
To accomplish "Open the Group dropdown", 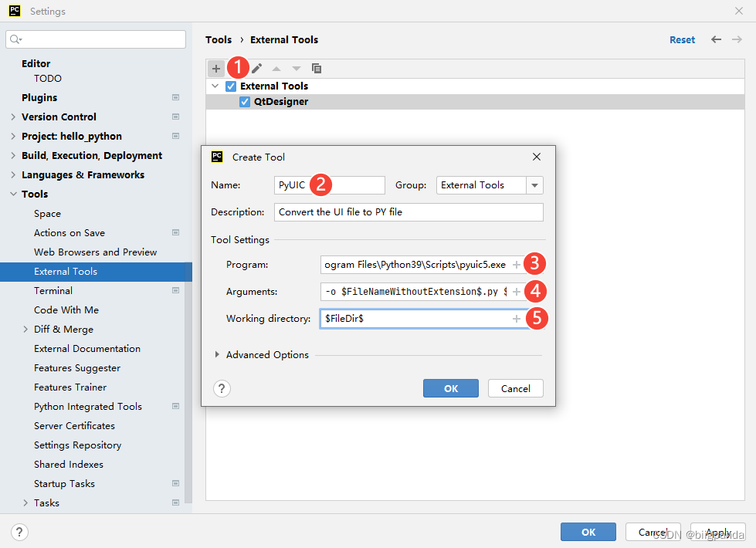I will point(534,185).
